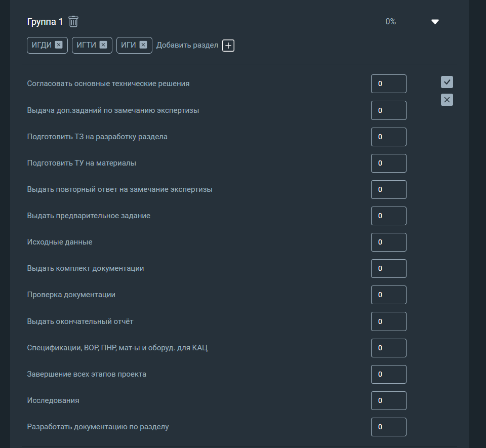
Task: Focus the Согласовать основные технические решения value field
Action: [x=389, y=84]
